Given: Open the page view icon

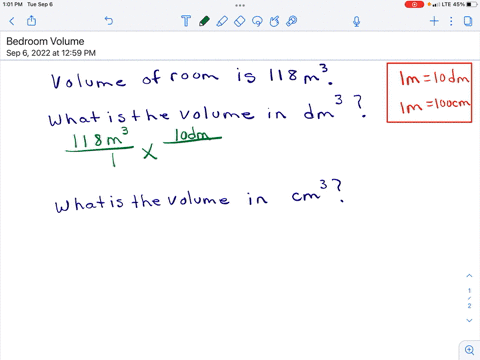Looking at the screenshot, I should click(x=468, y=21).
